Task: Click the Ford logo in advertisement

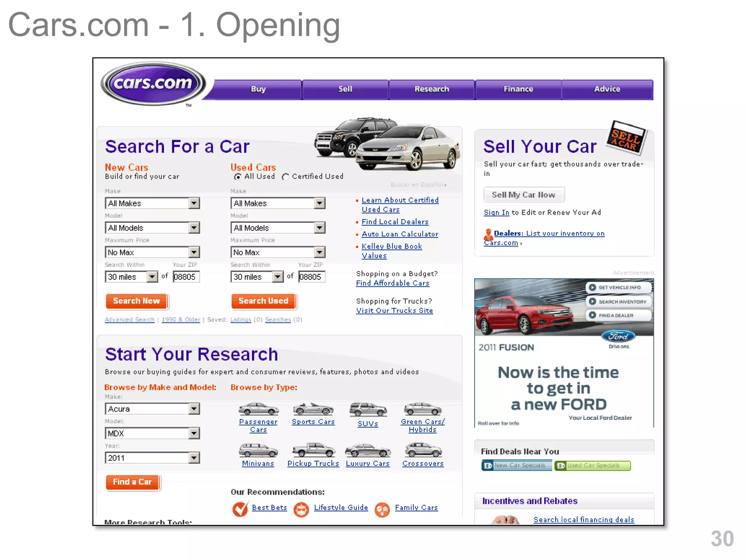Action: pos(618,336)
